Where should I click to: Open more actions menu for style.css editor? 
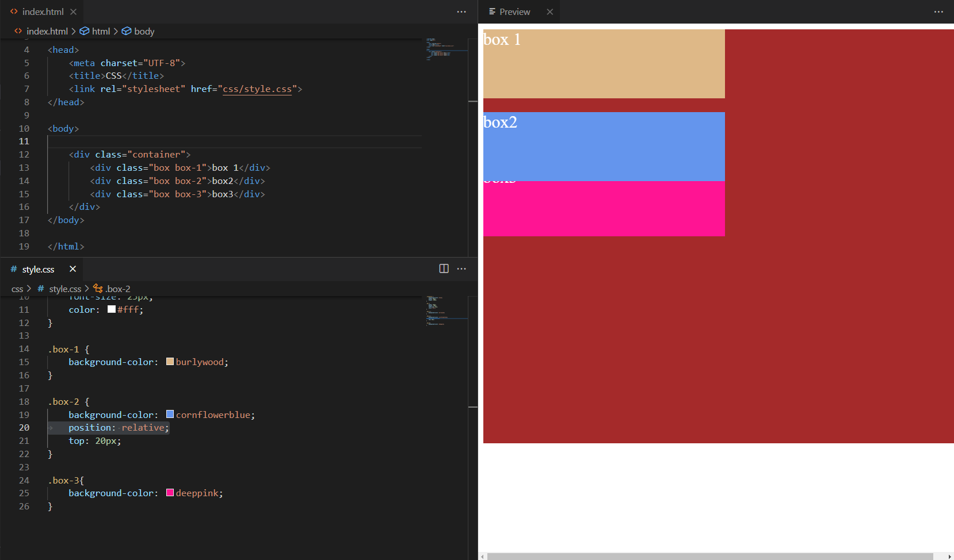tap(461, 269)
